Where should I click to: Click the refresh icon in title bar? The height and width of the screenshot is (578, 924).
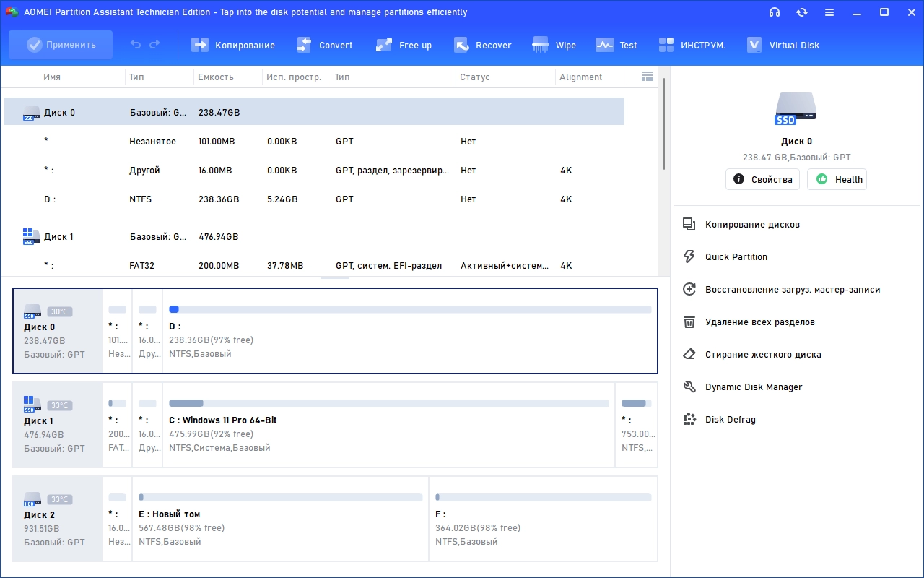tap(802, 12)
